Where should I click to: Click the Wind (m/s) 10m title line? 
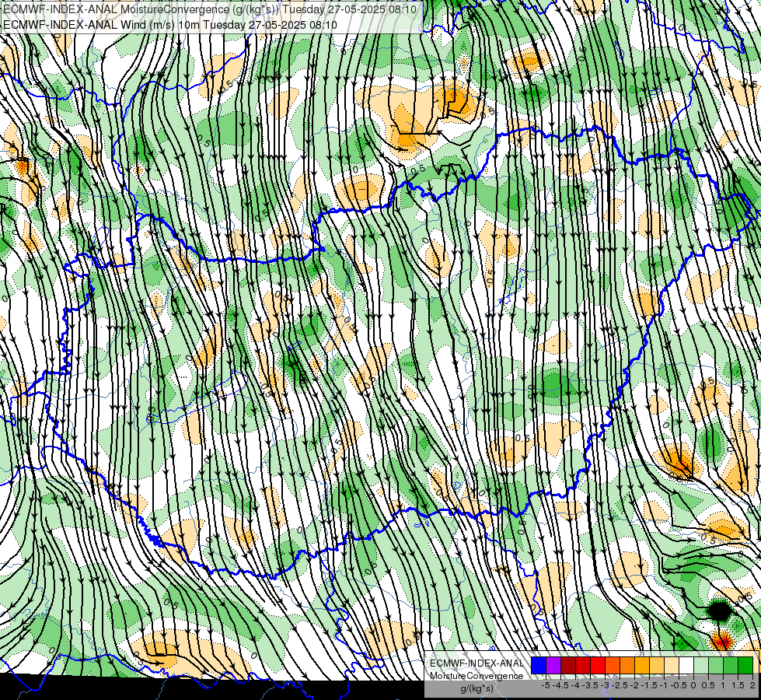[170, 25]
